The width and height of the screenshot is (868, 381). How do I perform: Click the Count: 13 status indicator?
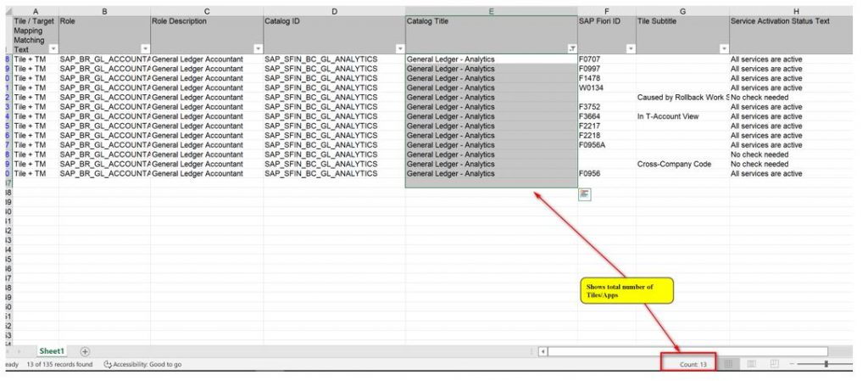(693, 364)
